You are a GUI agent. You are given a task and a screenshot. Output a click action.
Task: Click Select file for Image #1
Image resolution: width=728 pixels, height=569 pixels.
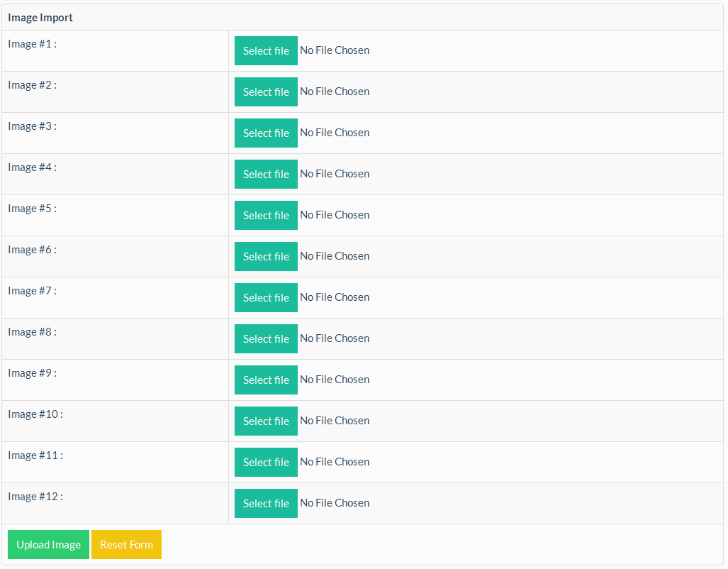pos(266,51)
